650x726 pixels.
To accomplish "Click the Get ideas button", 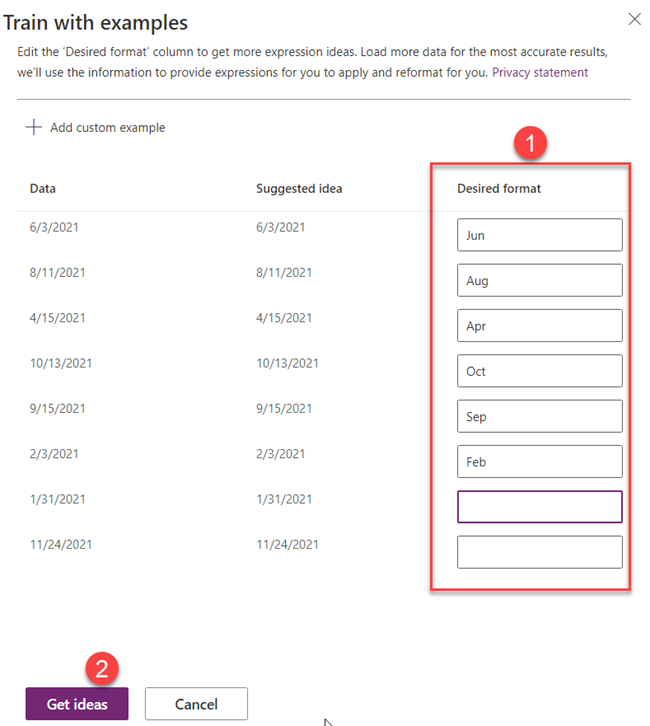I will pyautogui.click(x=78, y=704).
